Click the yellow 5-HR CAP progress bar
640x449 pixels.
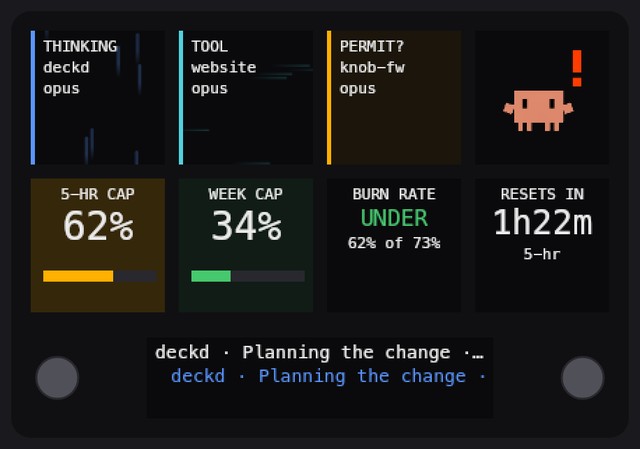click(100, 276)
